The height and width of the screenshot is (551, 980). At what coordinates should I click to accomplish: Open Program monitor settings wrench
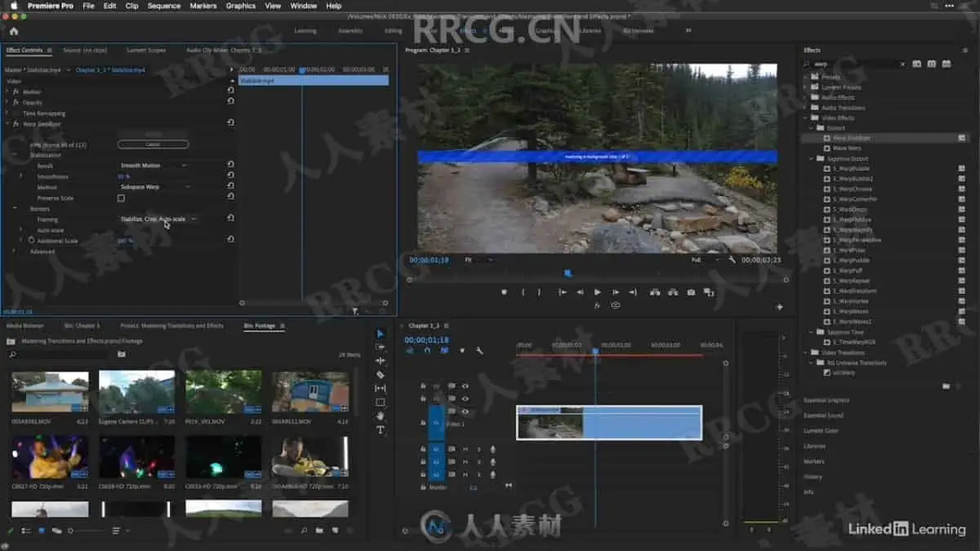(x=732, y=260)
